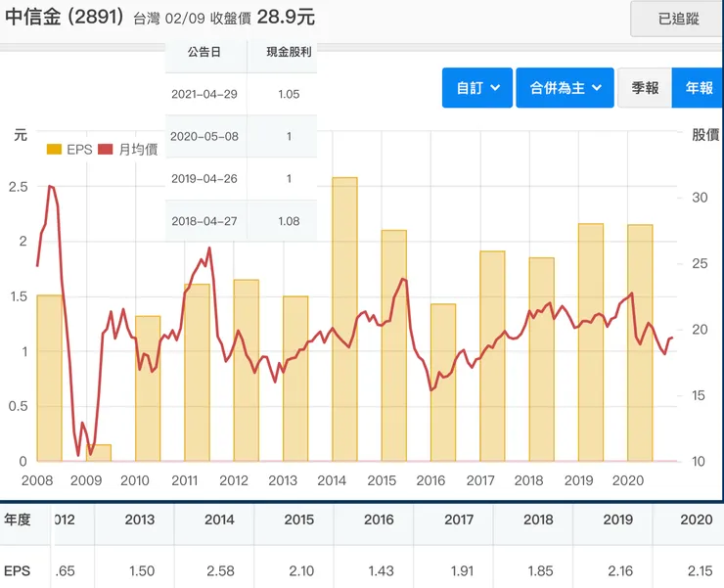724x588 pixels.
Task: Click the 1.05 cash dividend value
Action: (x=289, y=94)
